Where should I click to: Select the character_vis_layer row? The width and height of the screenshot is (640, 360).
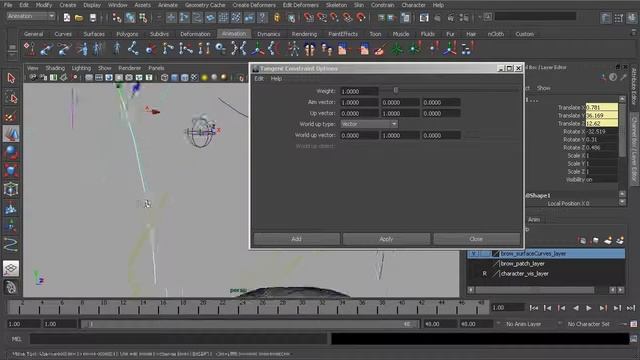click(x=546, y=273)
